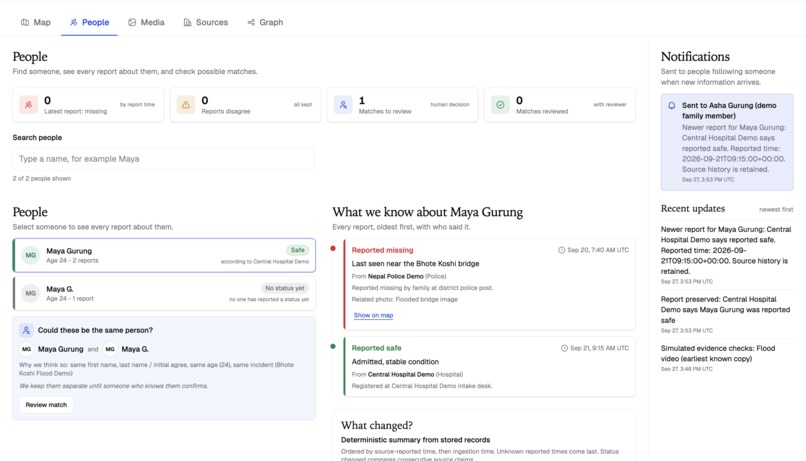
Task: Click Admitted, stable condition text
Action: (395, 361)
